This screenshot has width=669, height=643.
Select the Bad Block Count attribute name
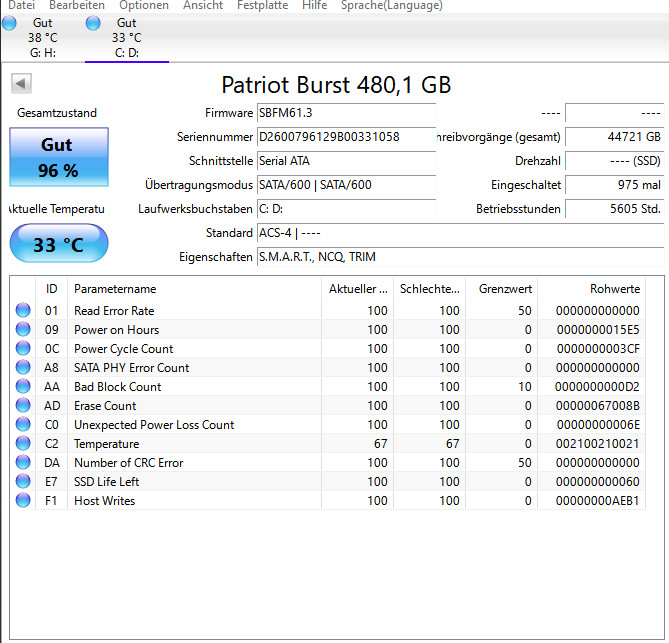click(x=118, y=387)
